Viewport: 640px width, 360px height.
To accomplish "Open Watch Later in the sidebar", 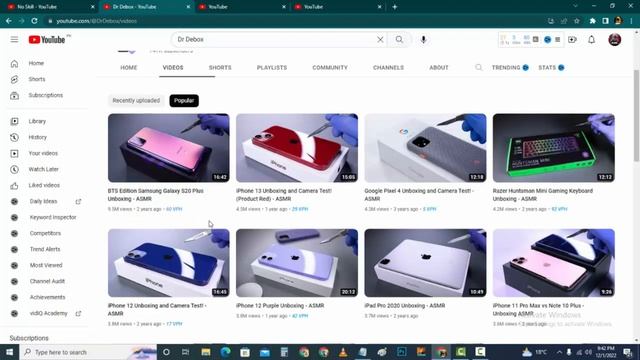I will tap(45, 169).
